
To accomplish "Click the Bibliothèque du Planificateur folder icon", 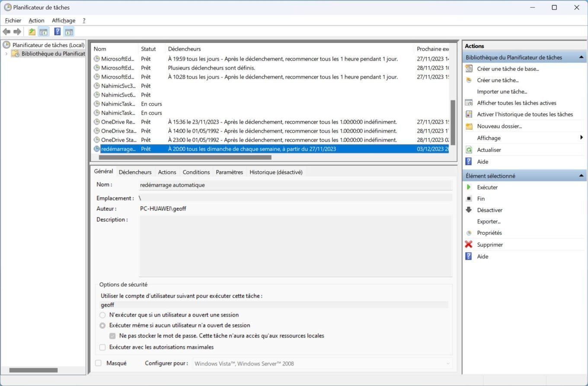I will [x=15, y=54].
